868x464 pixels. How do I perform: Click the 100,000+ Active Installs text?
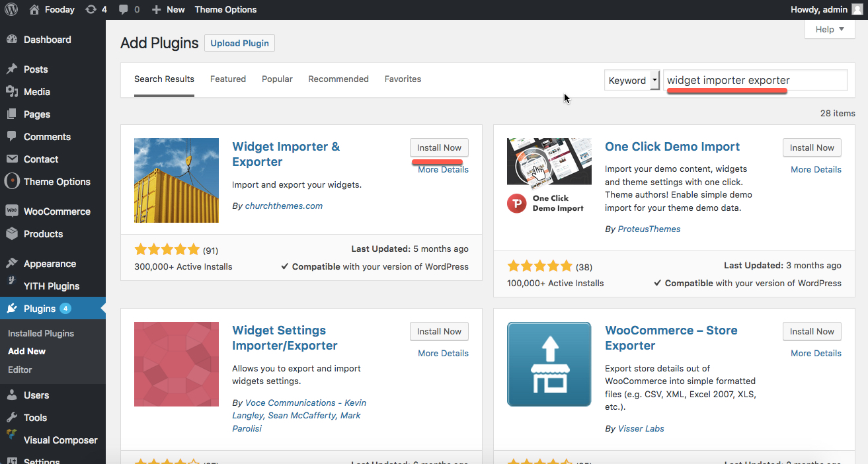(555, 283)
